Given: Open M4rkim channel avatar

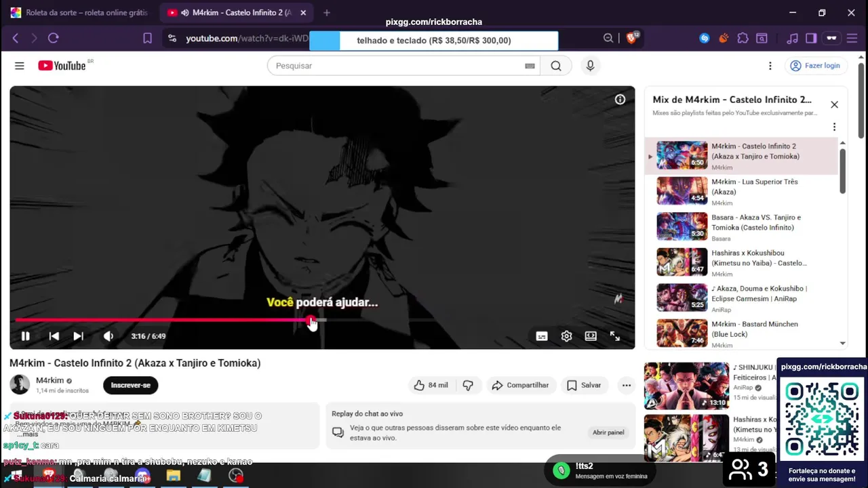Looking at the screenshot, I should tap(20, 384).
